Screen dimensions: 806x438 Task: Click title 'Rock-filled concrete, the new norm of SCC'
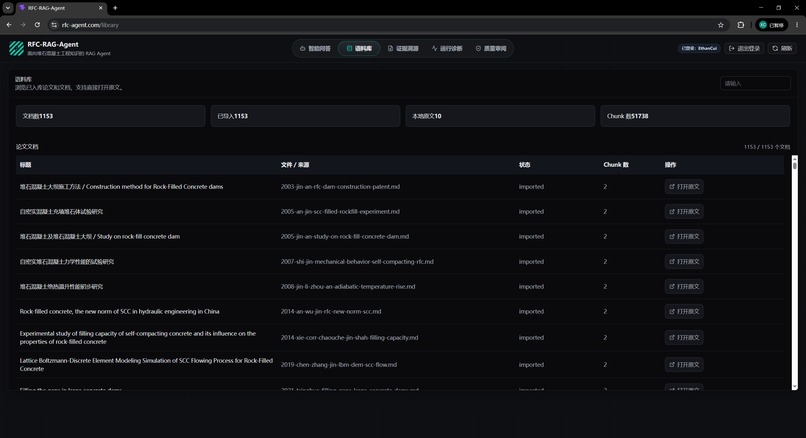119,312
